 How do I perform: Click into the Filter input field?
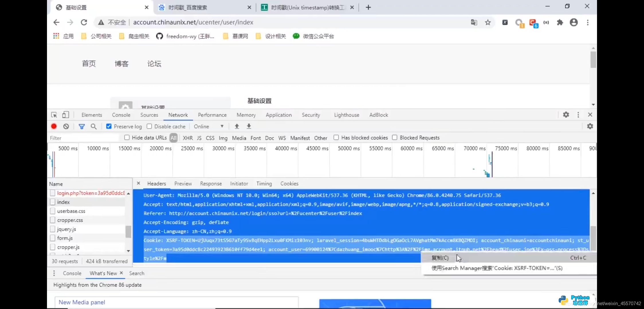tap(83, 138)
